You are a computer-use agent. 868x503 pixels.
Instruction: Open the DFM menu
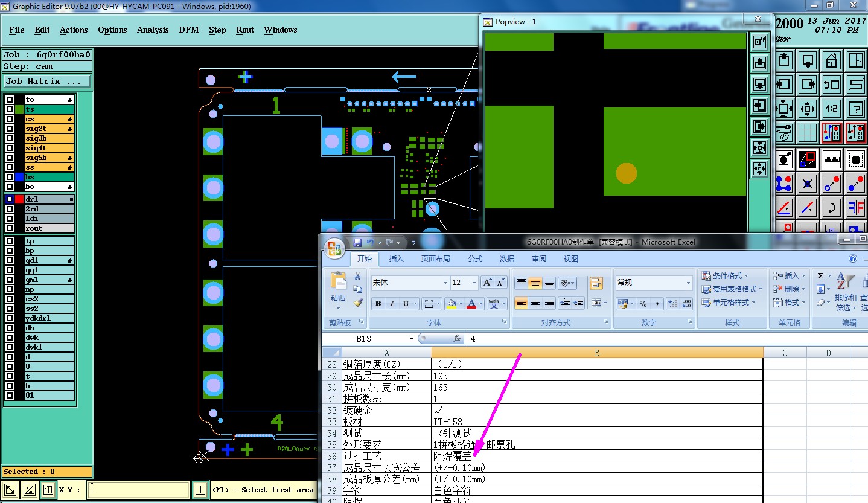click(188, 30)
